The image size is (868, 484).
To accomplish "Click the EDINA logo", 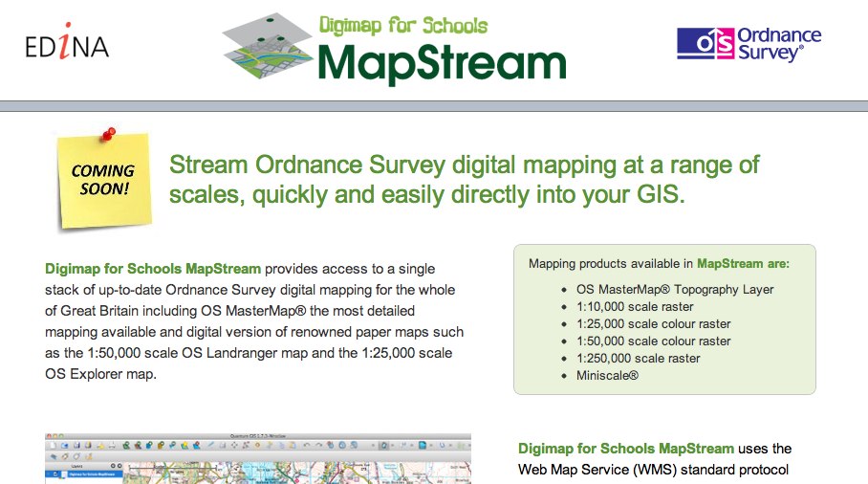I will click(x=67, y=42).
